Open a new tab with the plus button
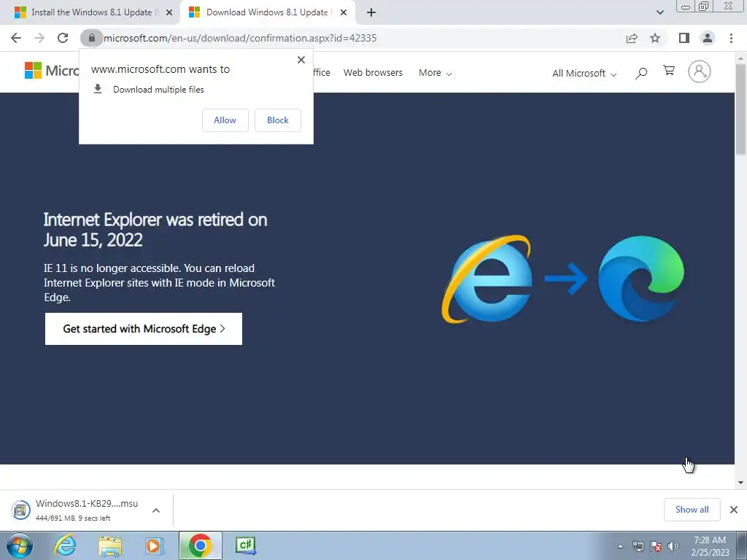 [x=371, y=12]
